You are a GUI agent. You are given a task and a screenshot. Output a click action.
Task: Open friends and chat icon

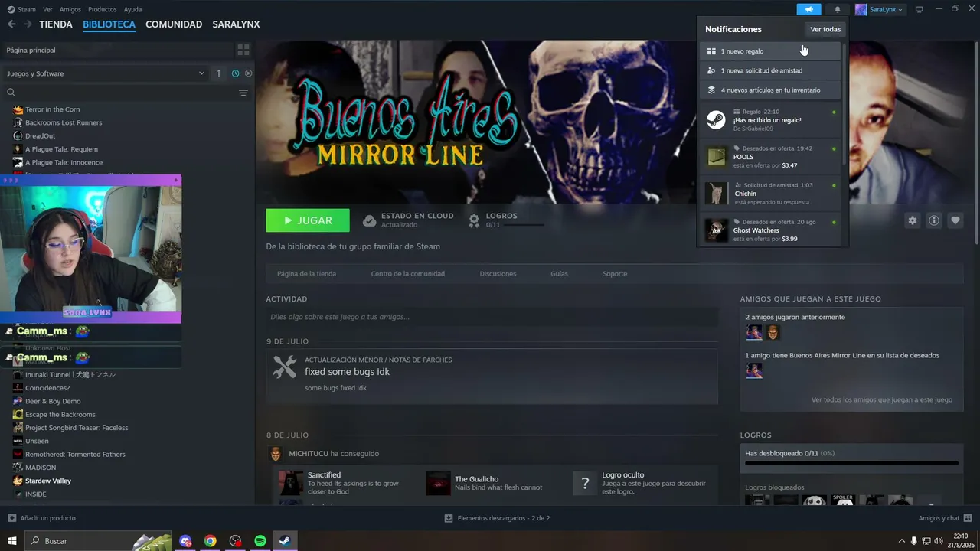[x=968, y=518]
